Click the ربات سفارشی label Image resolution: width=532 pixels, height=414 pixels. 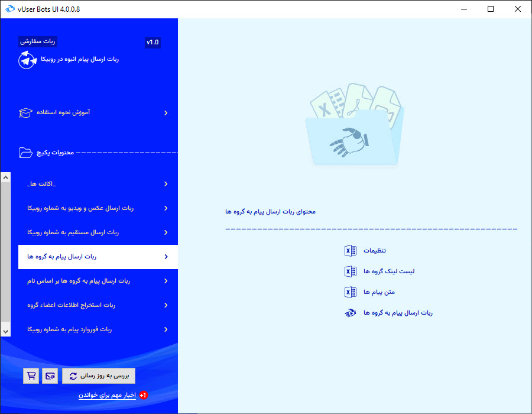click(38, 41)
